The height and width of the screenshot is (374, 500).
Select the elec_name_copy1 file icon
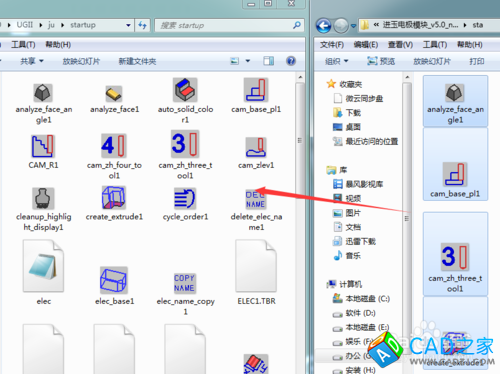[x=184, y=283]
